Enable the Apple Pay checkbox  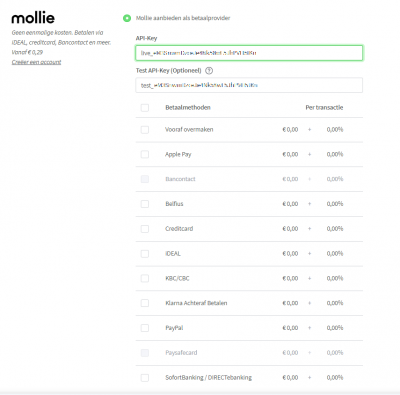click(x=145, y=154)
